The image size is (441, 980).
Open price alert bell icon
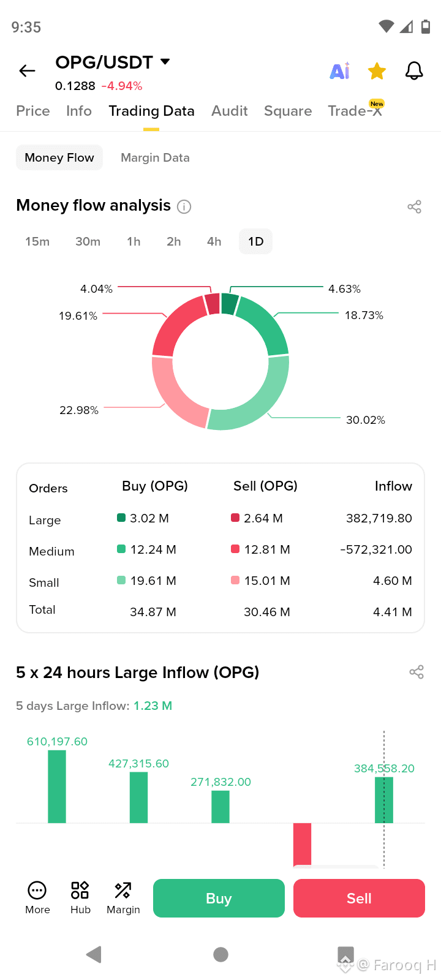tap(415, 71)
